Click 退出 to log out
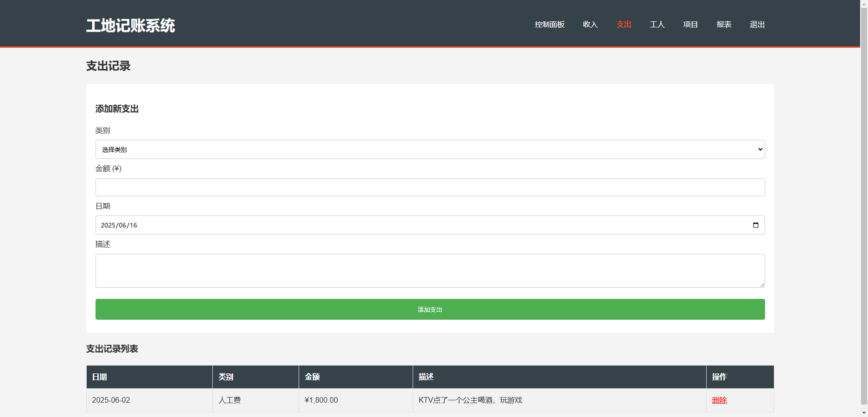868x417 pixels. (757, 25)
